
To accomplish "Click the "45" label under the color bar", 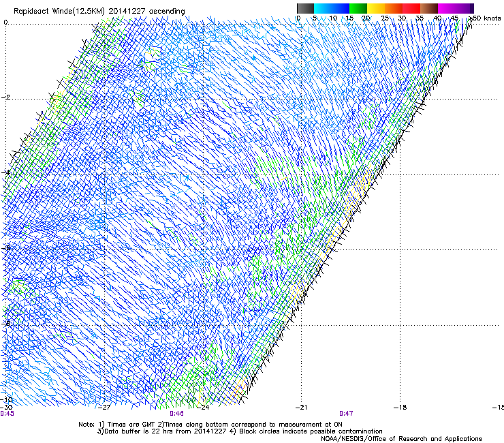I will 454,18.
